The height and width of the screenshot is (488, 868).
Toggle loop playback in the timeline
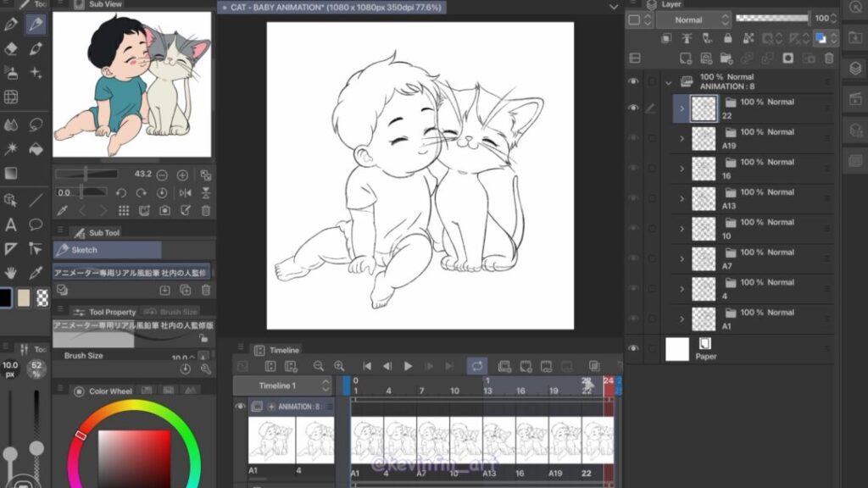(x=477, y=366)
